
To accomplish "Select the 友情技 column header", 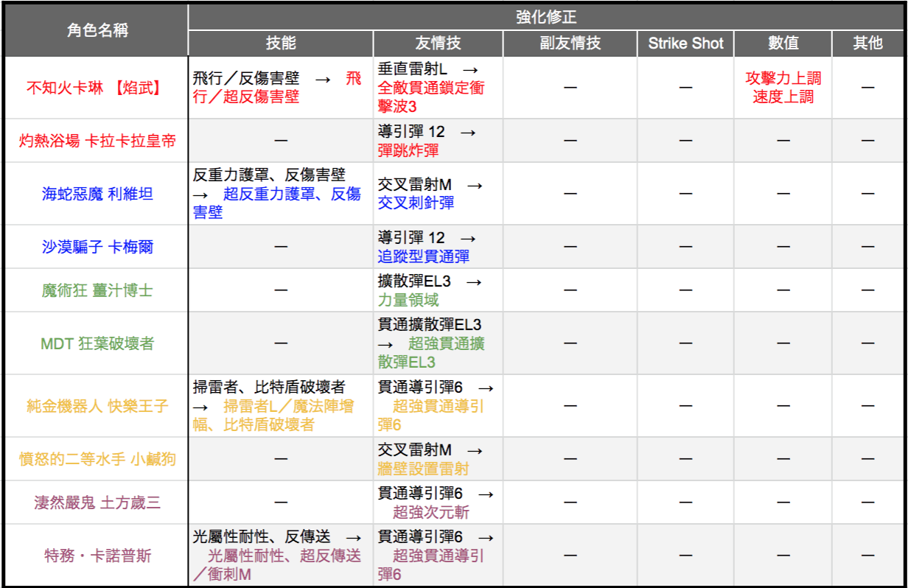I will click(439, 43).
